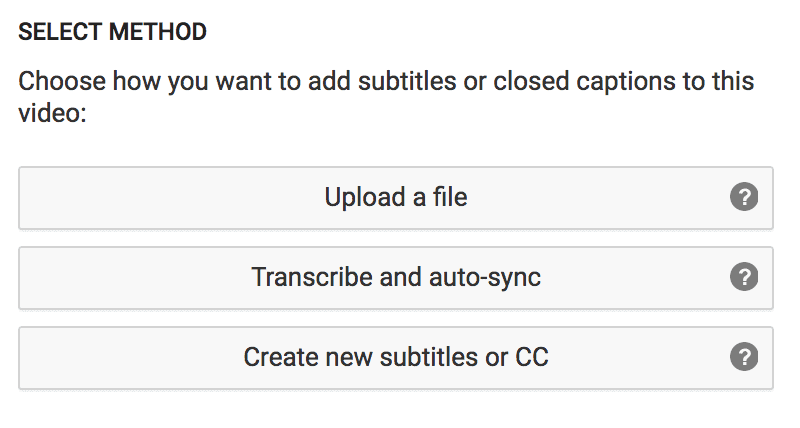The width and height of the screenshot is (800, 428).
Task: Tap the question mark next to auto-sync
Action: point(744,277)
